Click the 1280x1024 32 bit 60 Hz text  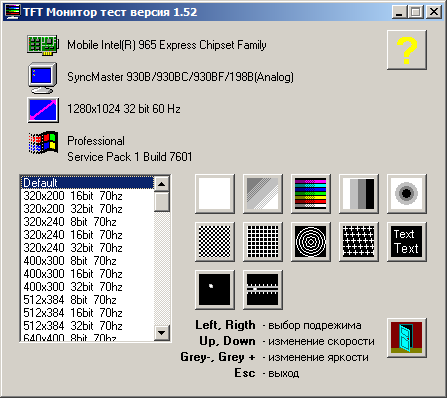124,109
